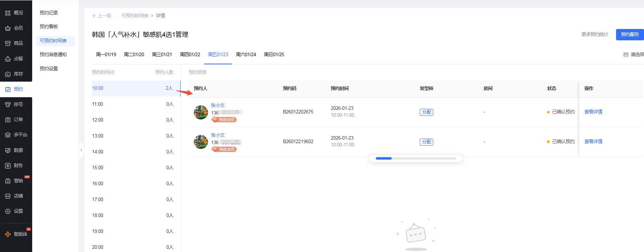Viewport: 644px width, 252px height.
Task: Click avatar thumbnail for booking B26012202675
Action: 201,112
